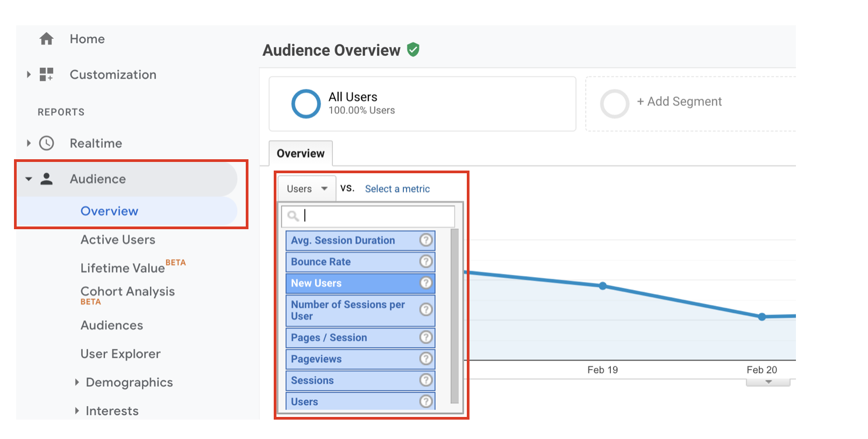Choose Sessions metric option
868x439 pixels.
pyautogui.click(x=360, y=380)
